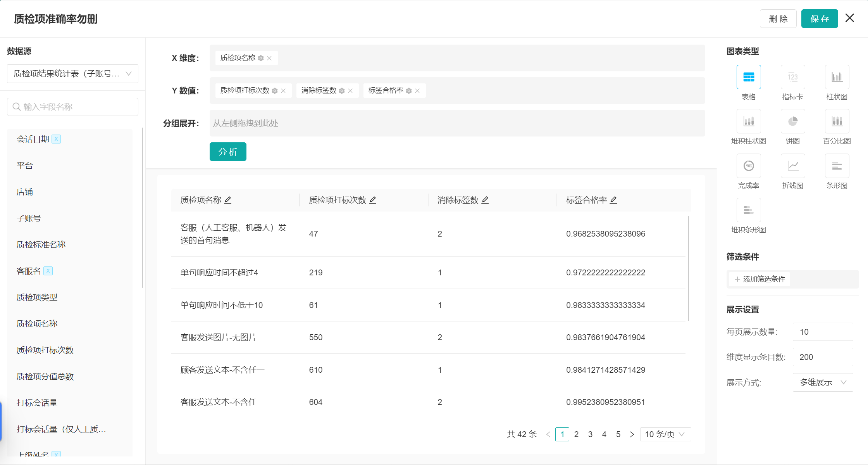Remove the 消除标签数 tag
Screen dimensions: 868x465
click(350, 91)
